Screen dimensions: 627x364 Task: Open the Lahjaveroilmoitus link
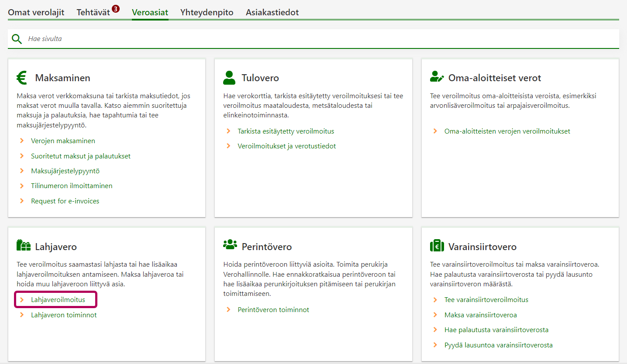pyautogui.click(x=58, y=300)
